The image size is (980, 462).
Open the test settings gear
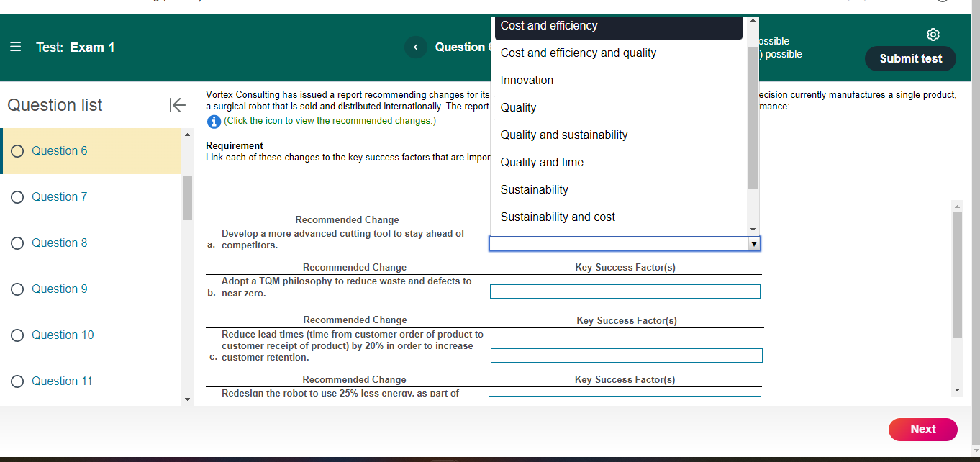tap(933, 34)
